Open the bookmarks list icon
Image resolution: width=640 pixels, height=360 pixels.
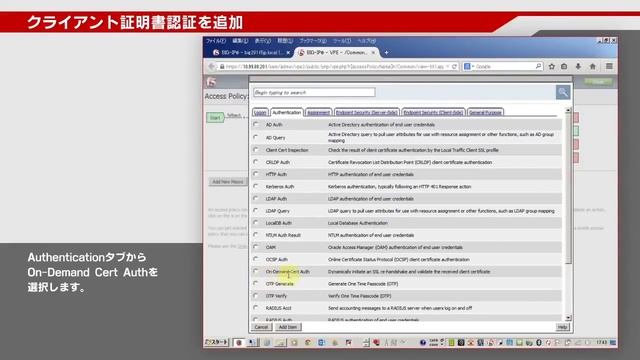tap(564, 66)
